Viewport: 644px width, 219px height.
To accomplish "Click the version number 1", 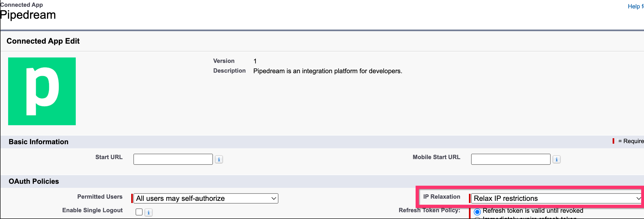I will (255, 61).
